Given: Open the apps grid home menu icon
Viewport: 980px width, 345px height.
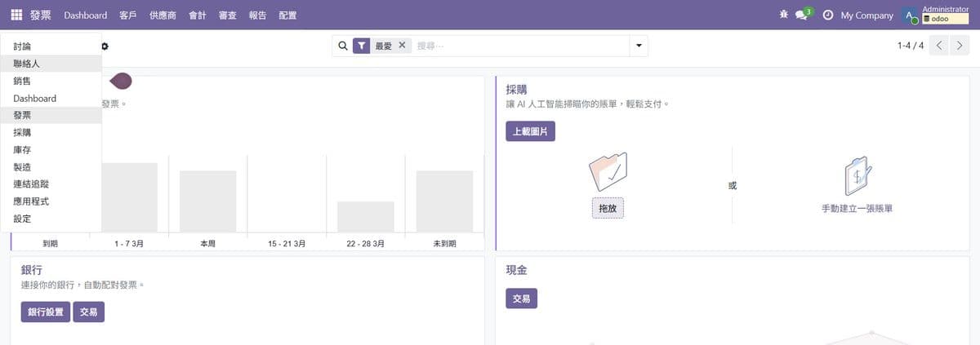Looking at the screenshot, I should (16, 15).
